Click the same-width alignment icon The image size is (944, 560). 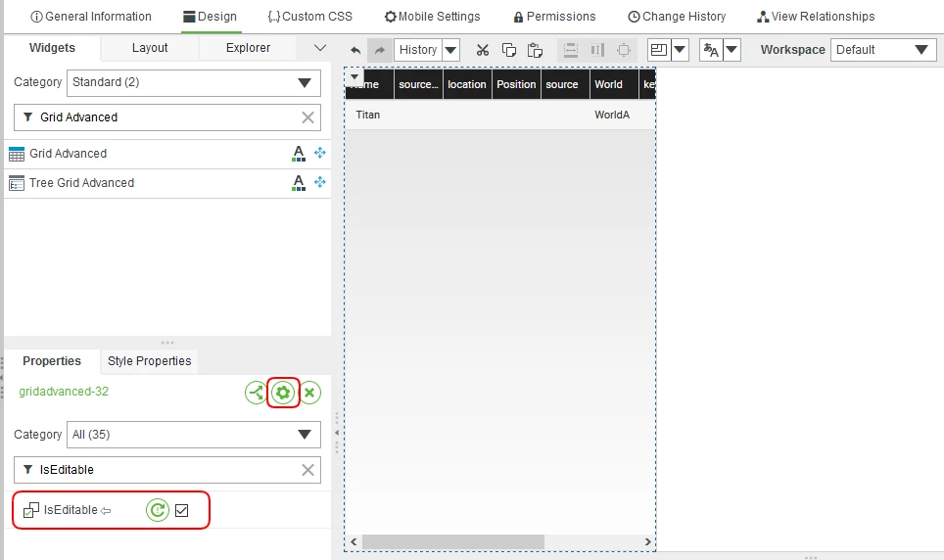(570, 50)
